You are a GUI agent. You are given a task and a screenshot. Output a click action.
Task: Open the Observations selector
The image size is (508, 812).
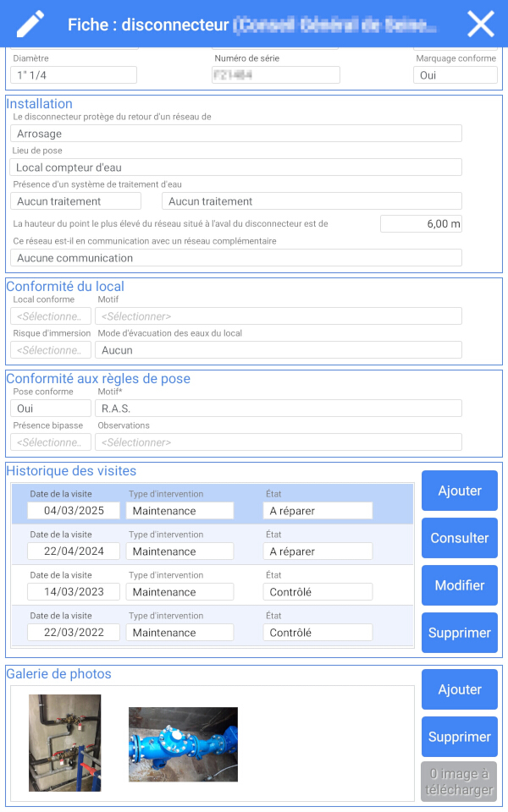(x=279, y=442)
